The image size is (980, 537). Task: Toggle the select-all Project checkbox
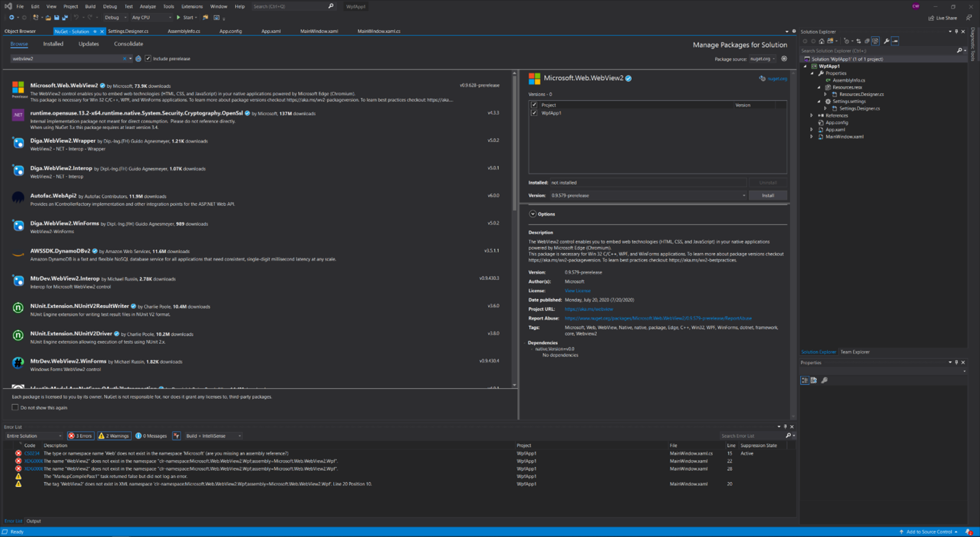pyautogui.click(x=535, y=105)
